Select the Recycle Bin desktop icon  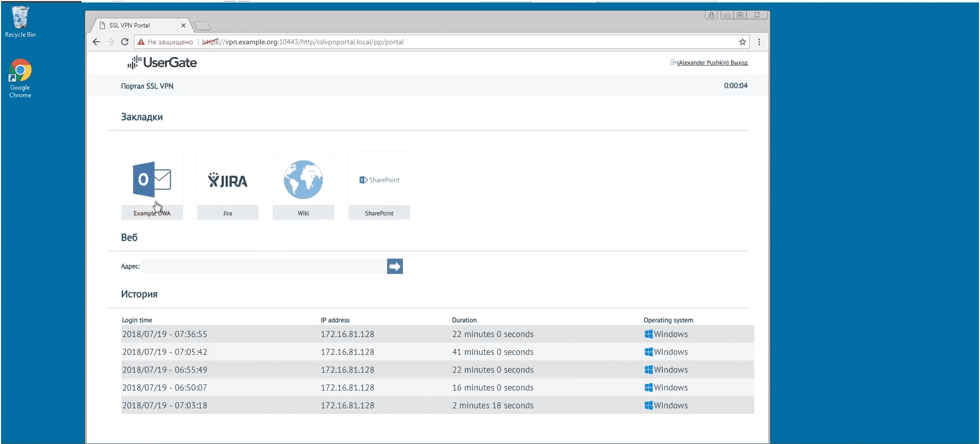coord(20,22)
